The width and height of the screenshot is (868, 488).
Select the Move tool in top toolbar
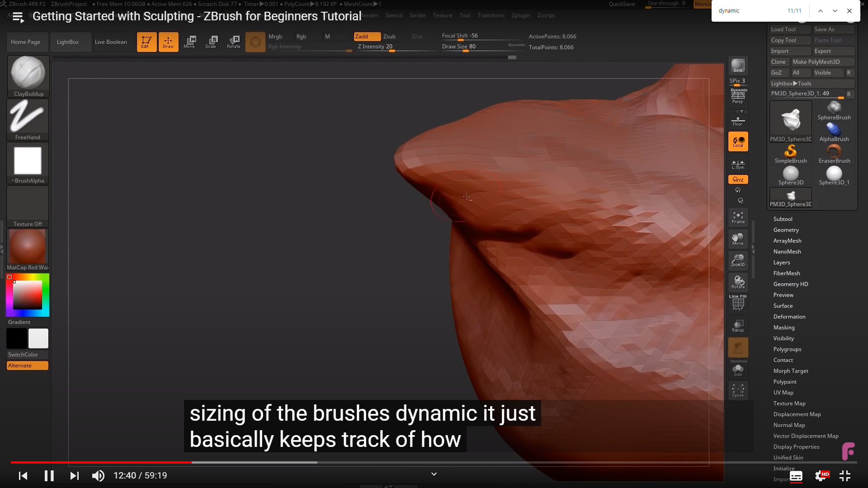(x=189, y=42)
